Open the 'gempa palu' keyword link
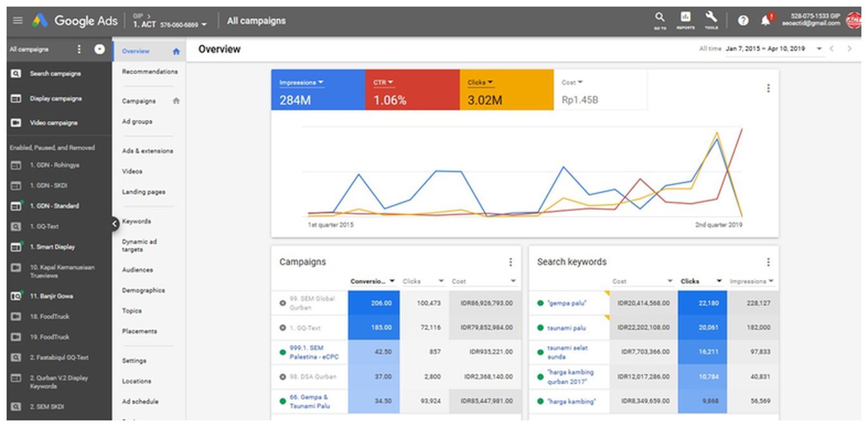 [x=566, y=303]
